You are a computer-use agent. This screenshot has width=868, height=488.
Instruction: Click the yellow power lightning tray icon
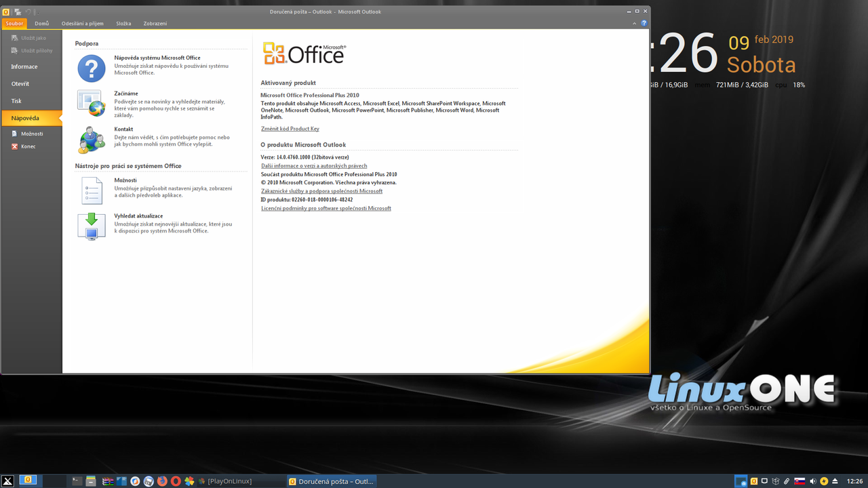click(824, 481)
